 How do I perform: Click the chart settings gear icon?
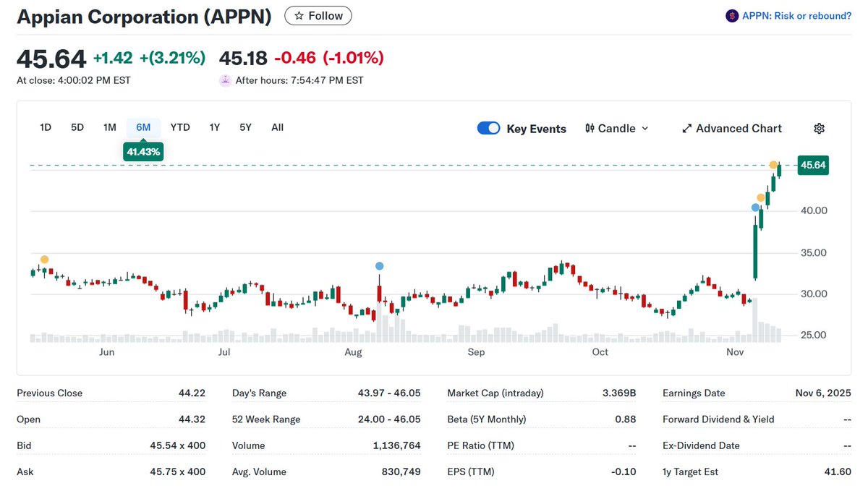819,128
